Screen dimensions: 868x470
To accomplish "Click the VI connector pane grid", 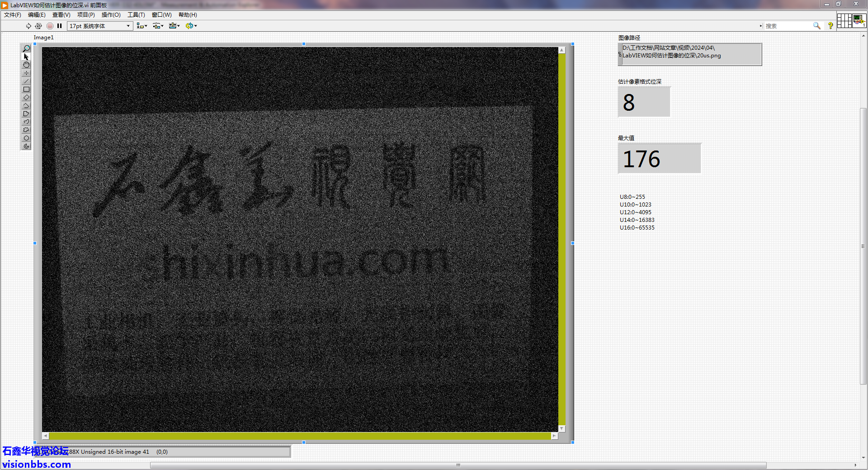I will pos(844,21).
